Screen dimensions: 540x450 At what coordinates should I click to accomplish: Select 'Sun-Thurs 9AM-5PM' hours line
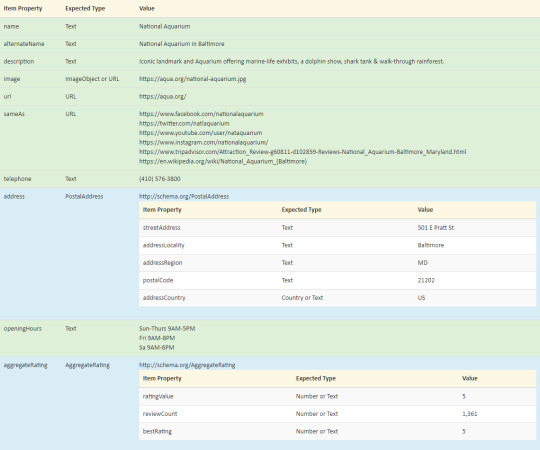[x=167, y=328]
